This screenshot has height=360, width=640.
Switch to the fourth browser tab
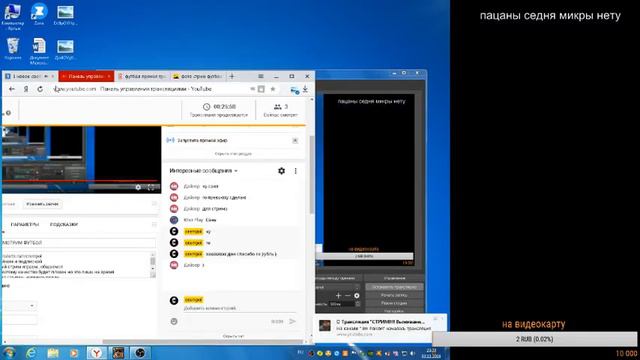tap(198, 76)
